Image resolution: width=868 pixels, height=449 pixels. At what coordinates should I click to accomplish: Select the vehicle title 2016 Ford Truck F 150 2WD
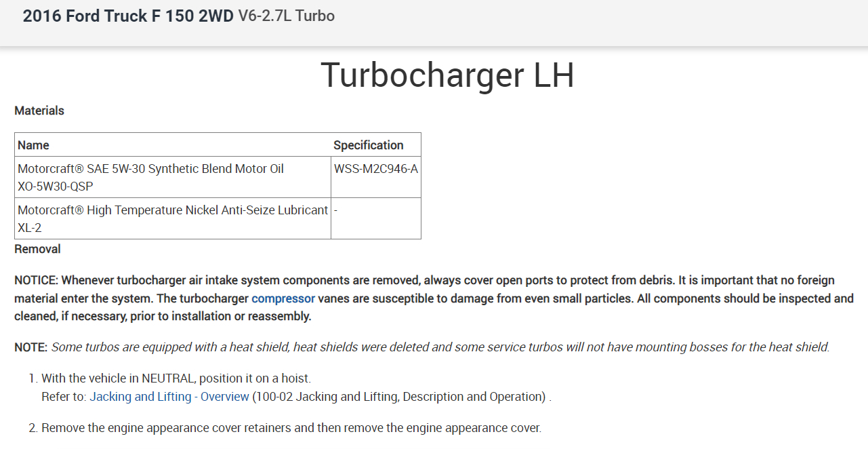click(x=128, y=16)
